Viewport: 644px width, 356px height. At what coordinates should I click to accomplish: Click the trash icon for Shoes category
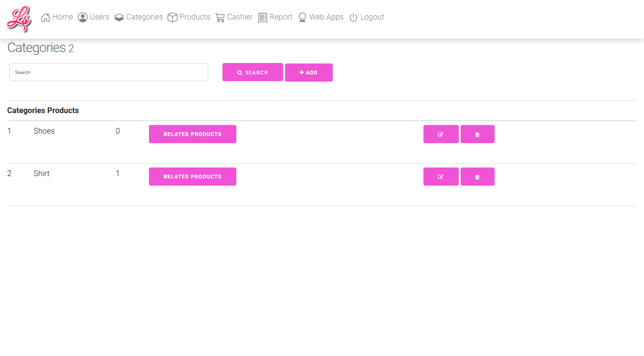click(477, 134)
